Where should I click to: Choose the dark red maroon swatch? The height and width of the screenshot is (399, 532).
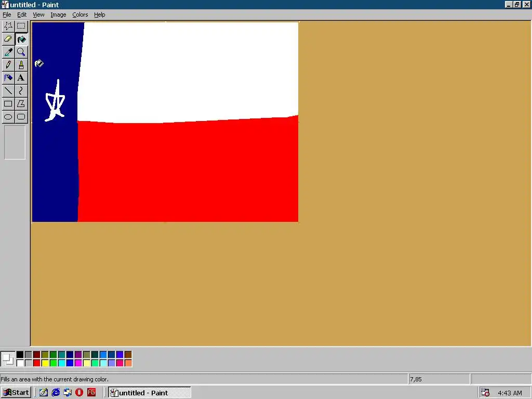(37, 354)
